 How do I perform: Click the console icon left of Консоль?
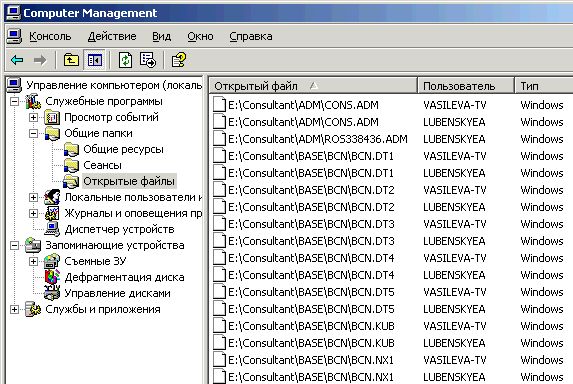[x=14, y=36]
